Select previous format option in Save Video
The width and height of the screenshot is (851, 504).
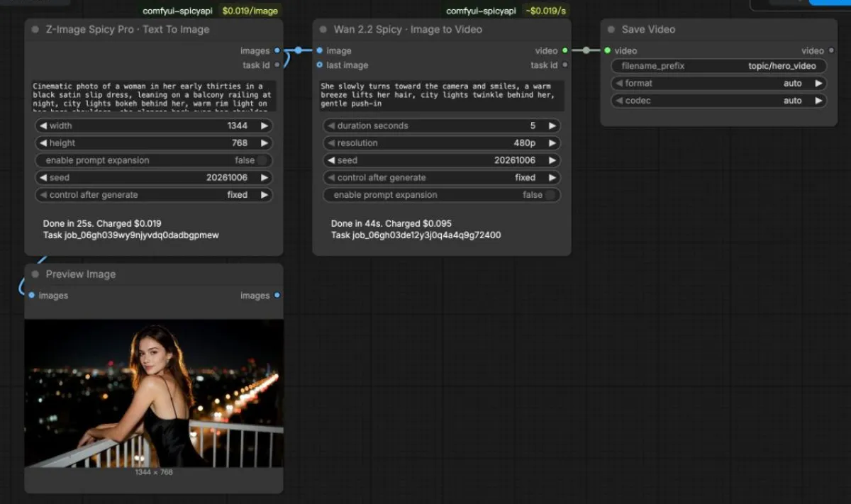tap(618, 83)
